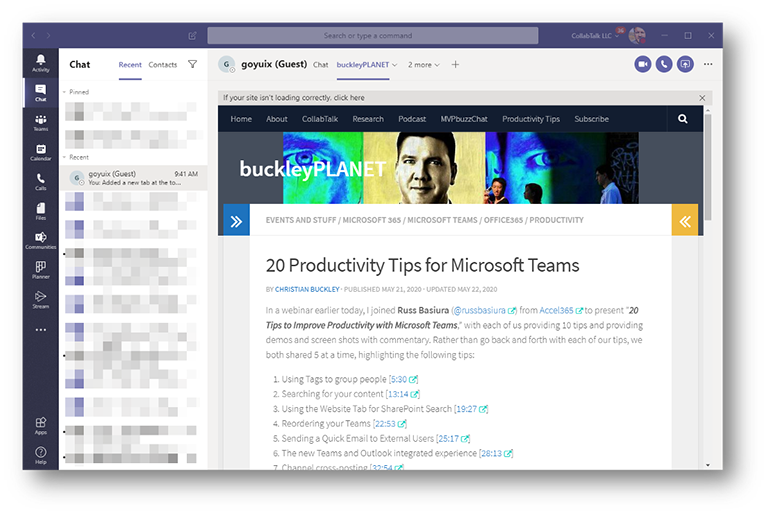The image size is (768, 515).
Task: Open Home in website menu
Action: pyautogui.click(x=241, y=119)
